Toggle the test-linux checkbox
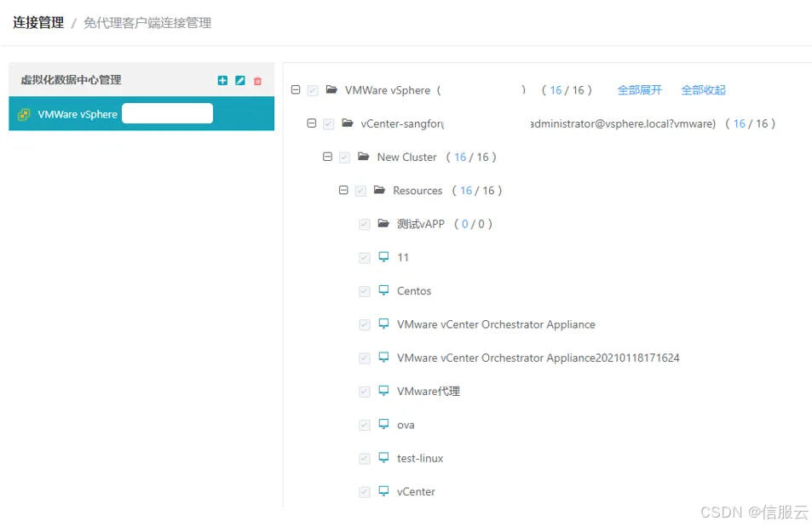The width and height of the screenshot is (812, 527). click(364, 459)
